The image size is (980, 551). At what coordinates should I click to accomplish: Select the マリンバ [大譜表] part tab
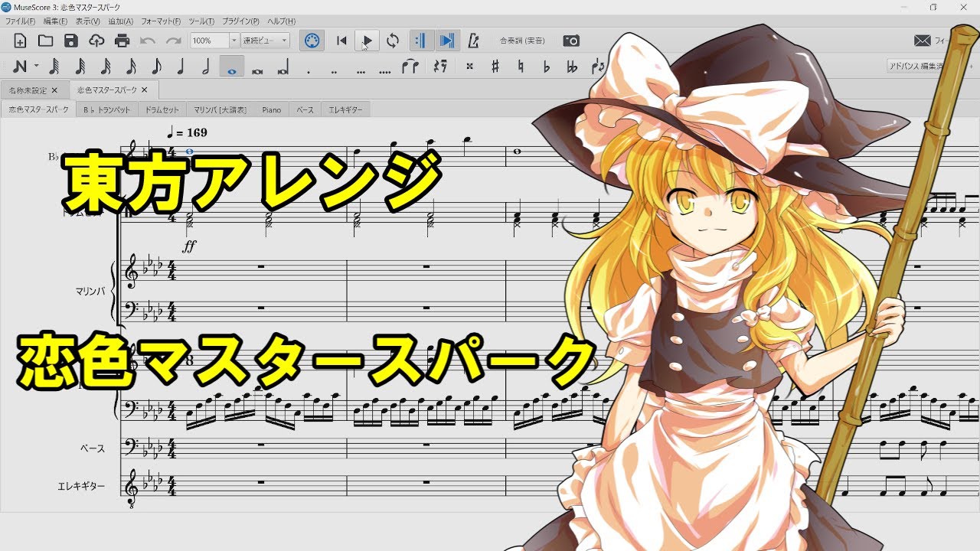[x=220, y=109]
